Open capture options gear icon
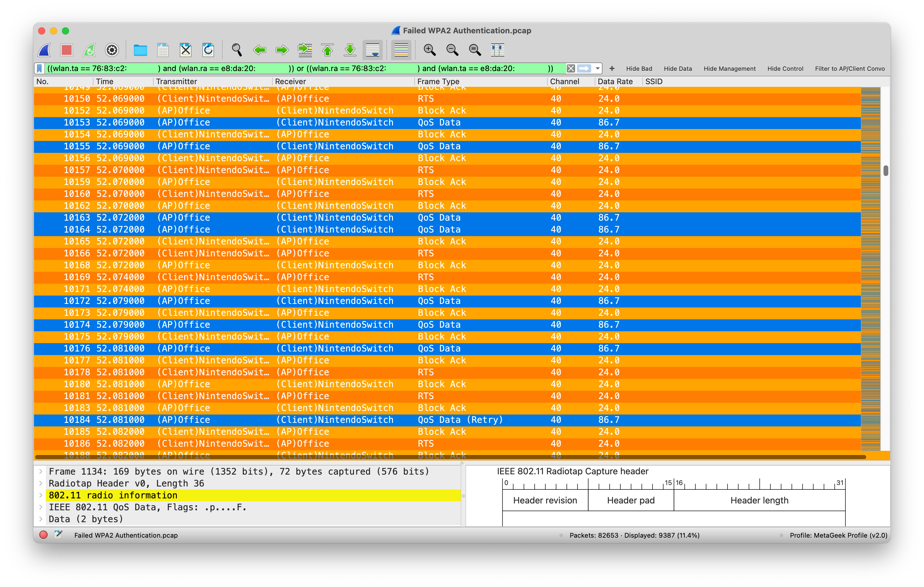Screen dimensions: 924x587 pyautogui.click(x=112, y=50)
